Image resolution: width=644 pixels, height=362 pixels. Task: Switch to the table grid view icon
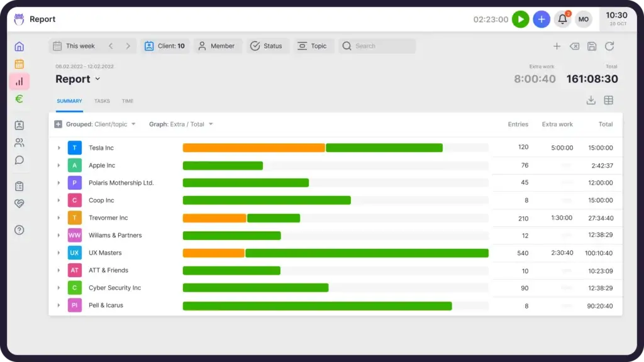click(609, 100)
